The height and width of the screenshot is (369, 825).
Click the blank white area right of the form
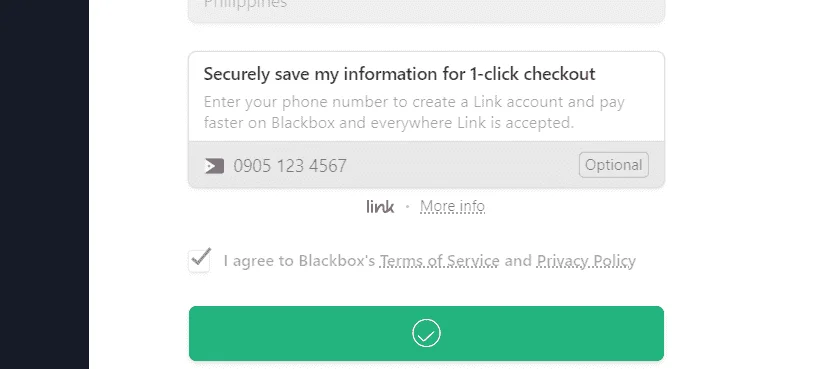[744, 184]
